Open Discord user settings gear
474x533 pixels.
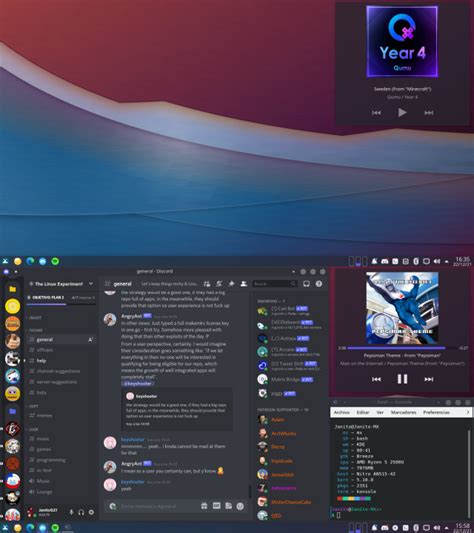(x=91, y=512)
